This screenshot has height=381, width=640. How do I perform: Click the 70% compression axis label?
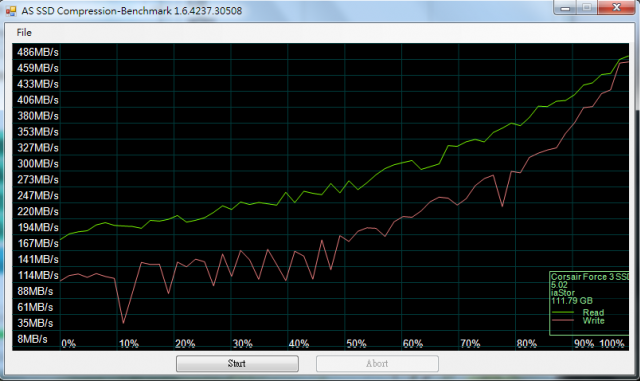[470, 344]
